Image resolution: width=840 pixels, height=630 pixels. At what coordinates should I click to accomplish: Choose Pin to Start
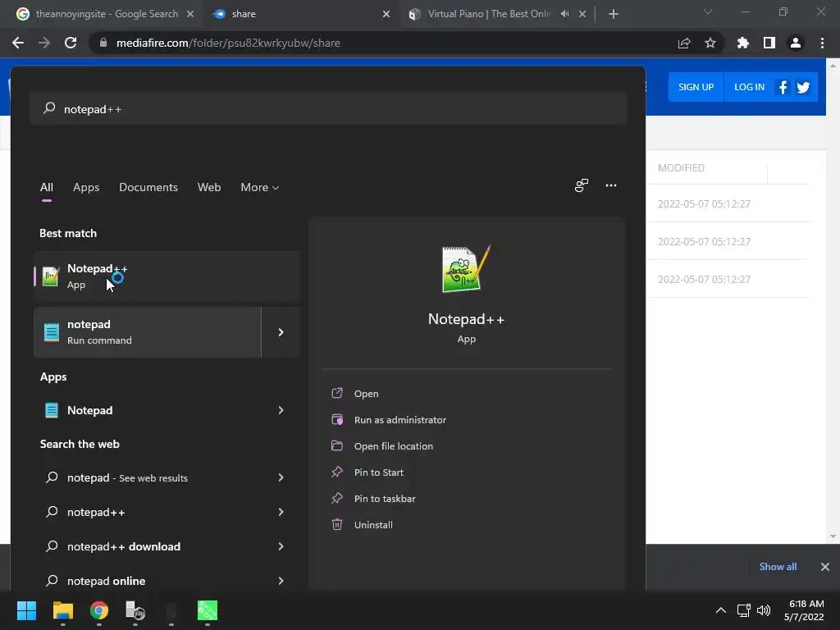pyautogui.click(x=379, y=472)
